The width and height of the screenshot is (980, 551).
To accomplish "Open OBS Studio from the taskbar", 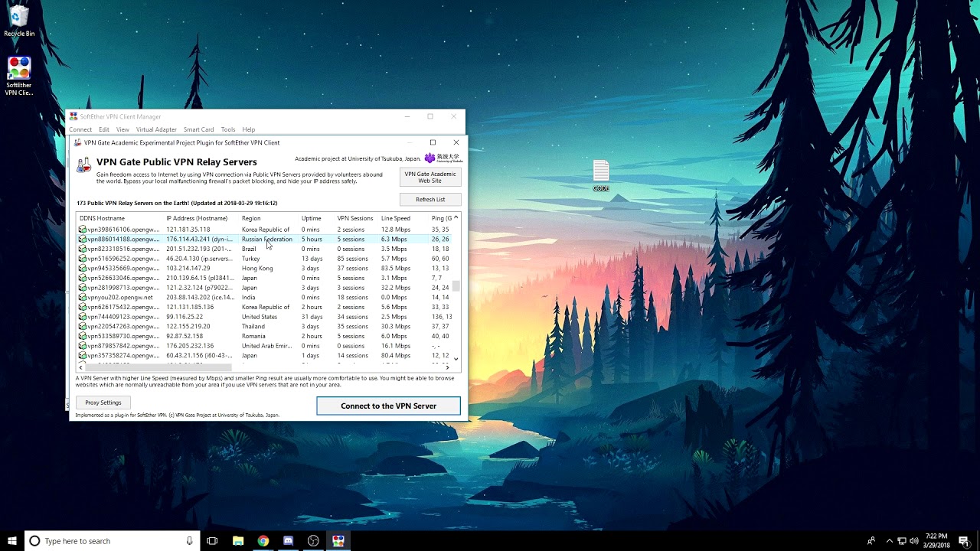I will click(313, 541).
